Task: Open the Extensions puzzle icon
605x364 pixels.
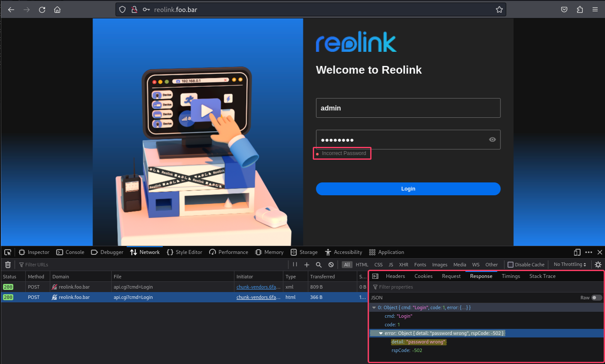Action: pyautogui.click(x=580, y=9)
